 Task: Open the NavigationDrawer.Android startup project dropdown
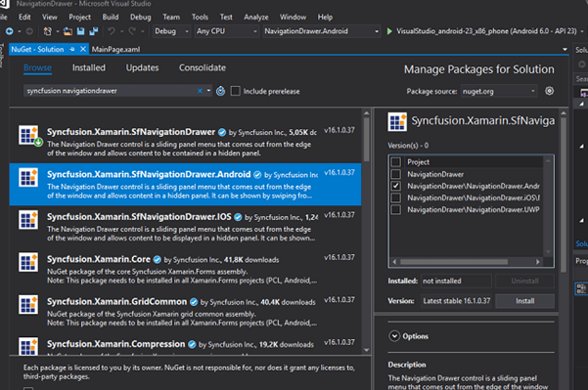(321, 31)
